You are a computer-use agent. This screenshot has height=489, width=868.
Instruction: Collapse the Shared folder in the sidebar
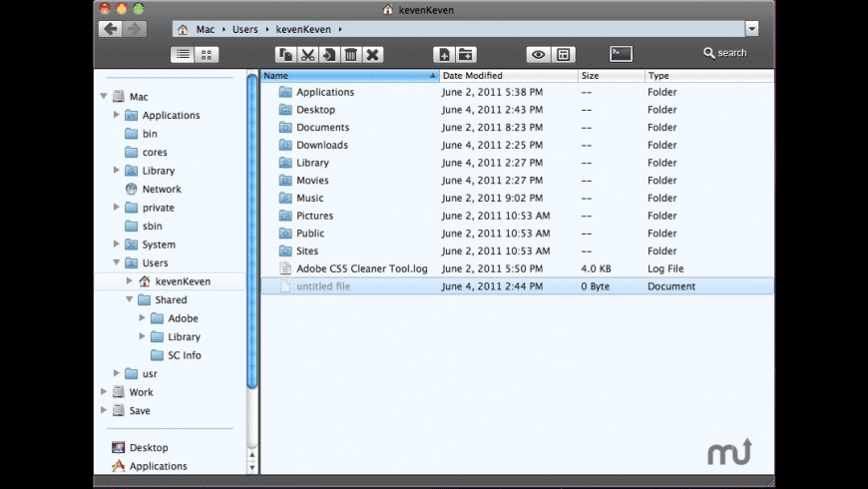(129, 299)
